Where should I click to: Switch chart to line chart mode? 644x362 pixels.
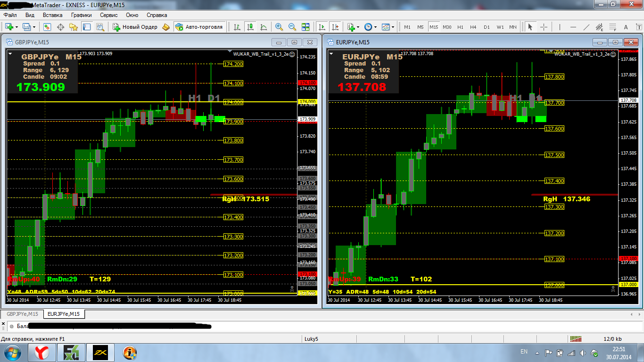coord(264,27)
